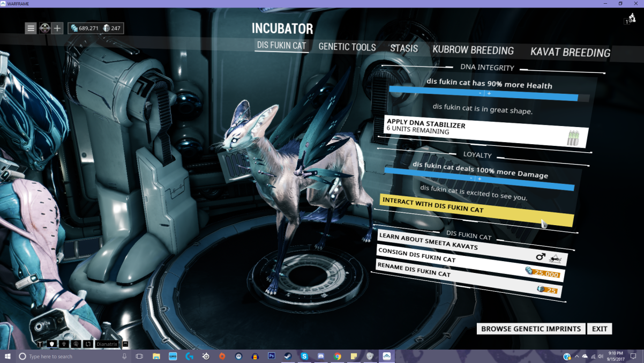Screen dimensions: 644x363
Task: Click the chat T icon
Action: pos(39,344)
